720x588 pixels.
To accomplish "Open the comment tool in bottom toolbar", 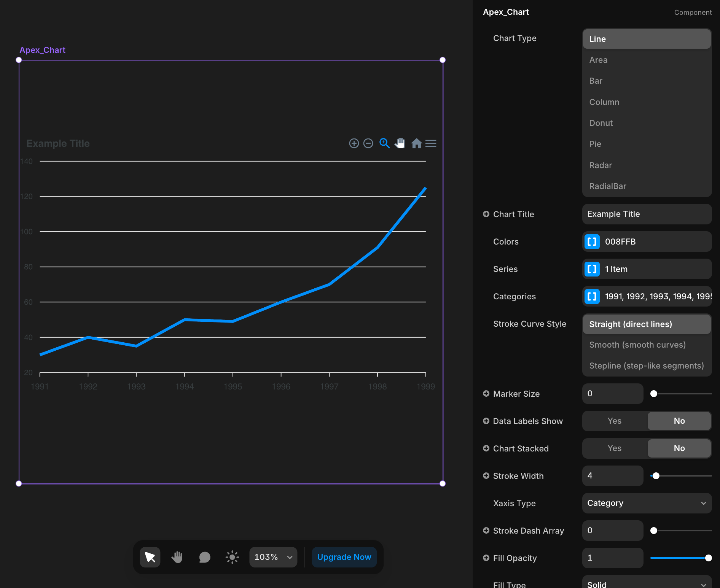I will [x=204, y=557].
